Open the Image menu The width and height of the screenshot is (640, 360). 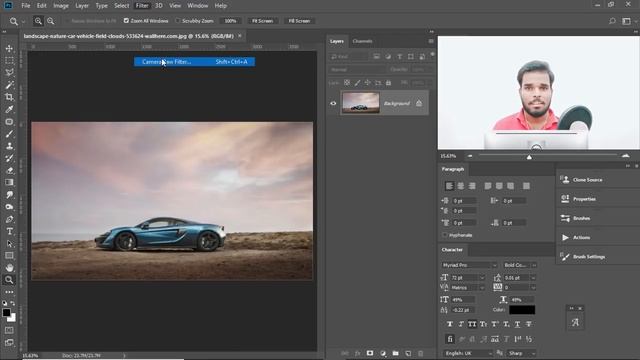click(61, 6)
